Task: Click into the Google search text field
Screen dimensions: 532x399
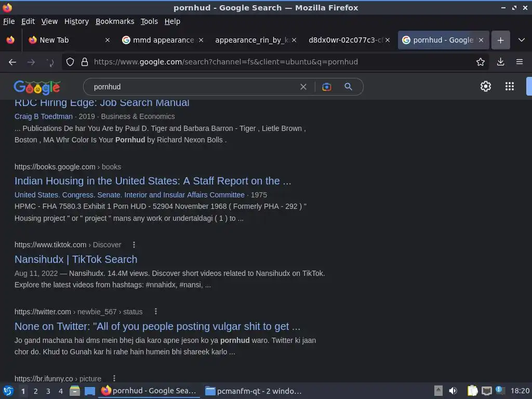Action: click(x=193, y=87)
